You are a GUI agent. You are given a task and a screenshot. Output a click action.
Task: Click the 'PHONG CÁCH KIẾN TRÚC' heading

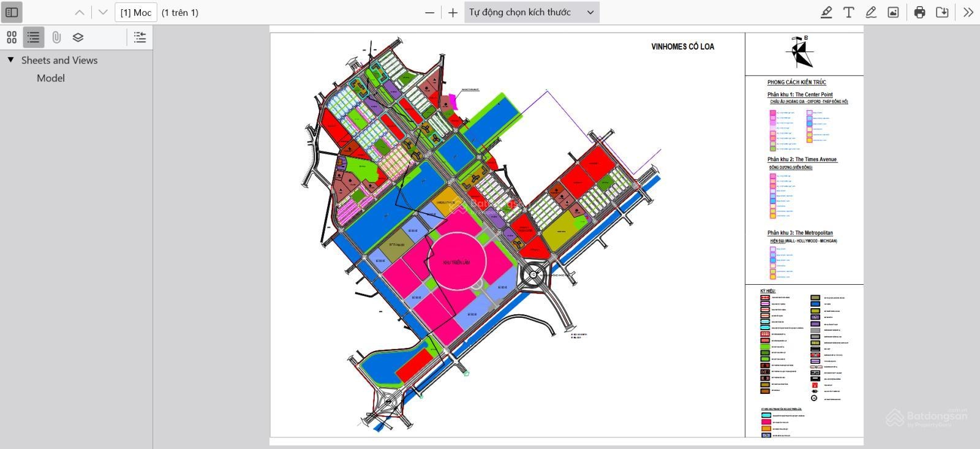coord(797,82)
